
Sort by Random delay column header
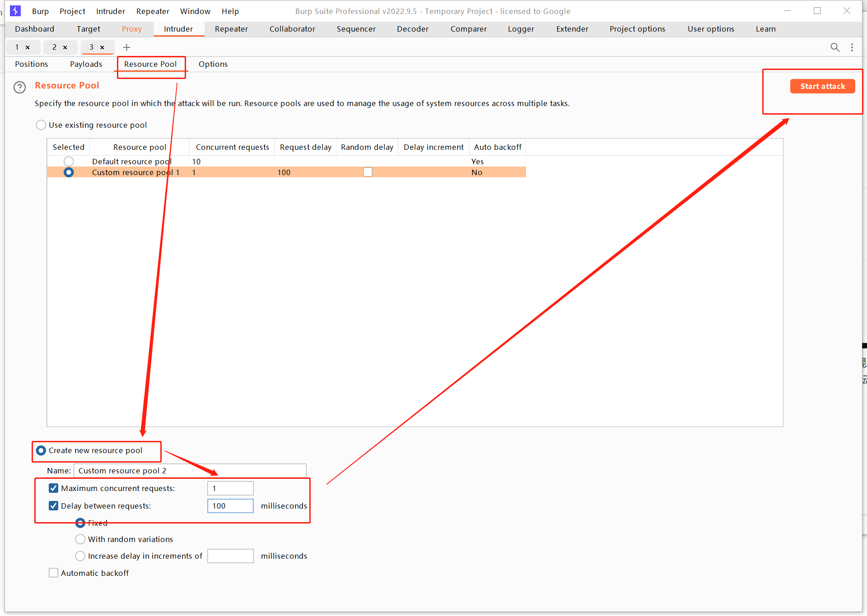tap(367, 147)
